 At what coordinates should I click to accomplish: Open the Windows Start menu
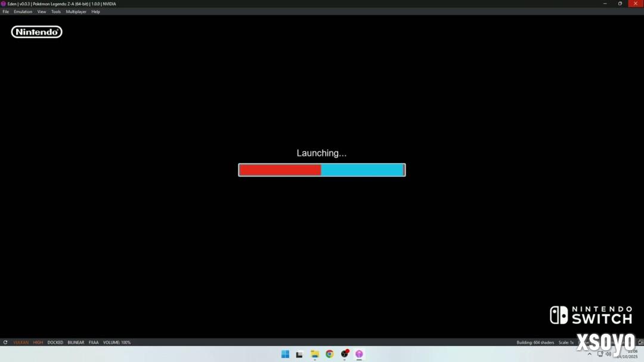pyautogui.click(x=285, y=354)
